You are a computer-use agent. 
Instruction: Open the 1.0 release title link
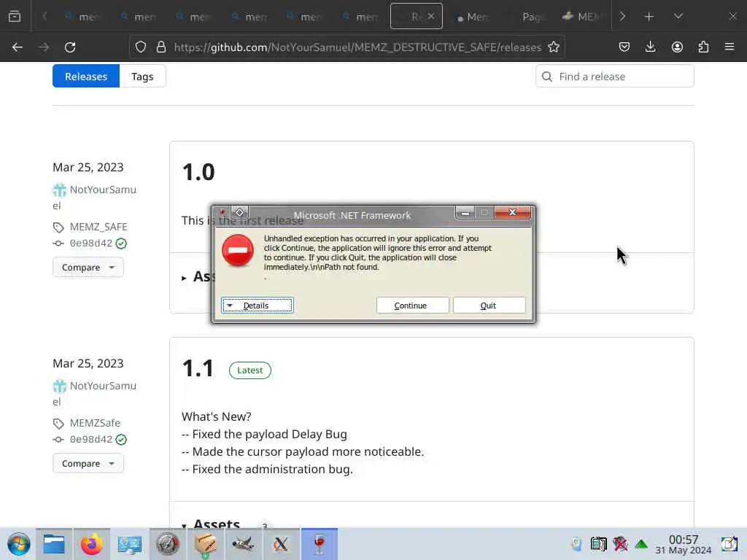tap(198, 172)
